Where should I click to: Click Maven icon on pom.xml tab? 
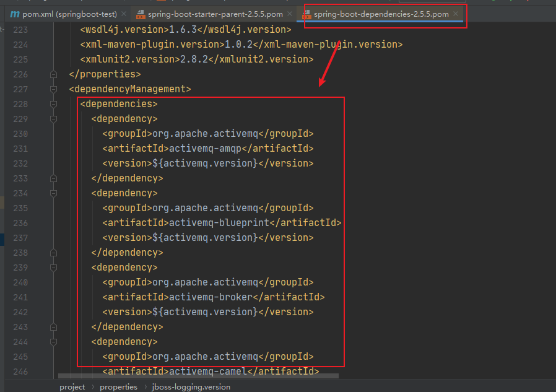tap(15, 14)
